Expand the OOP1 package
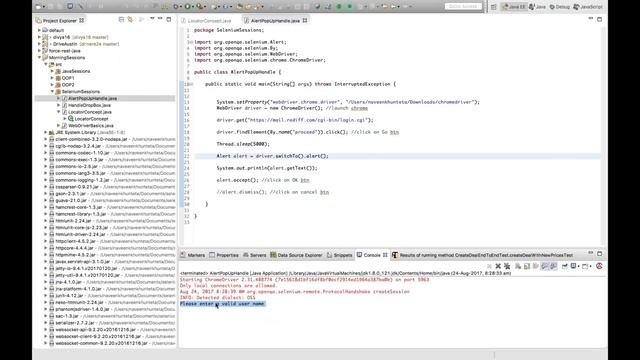The image size is (640, 360). 52,78
